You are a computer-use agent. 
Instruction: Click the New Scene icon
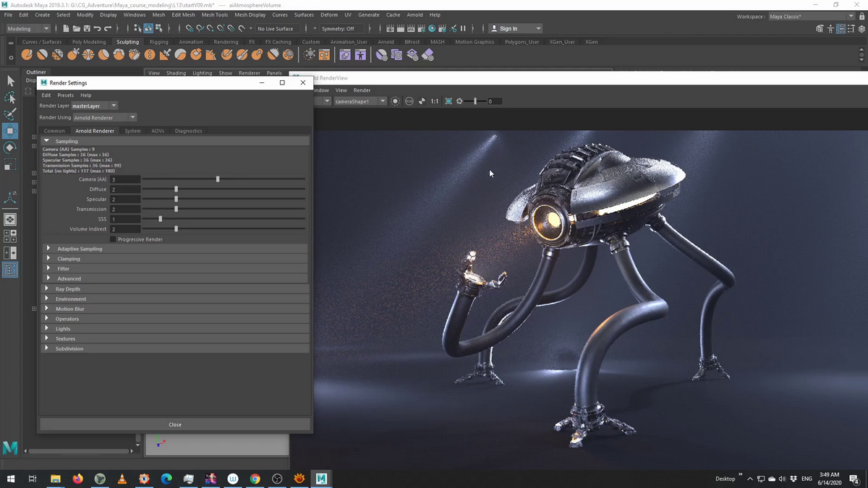[x=66, y=29]
